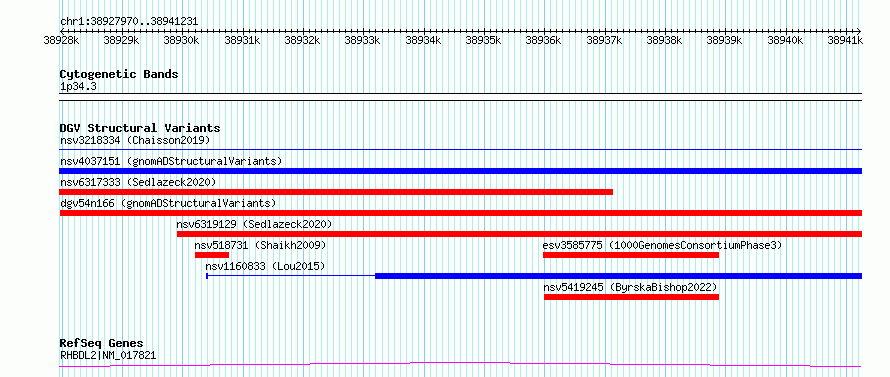The image size is (890, 377).
Task: Click the RHBDL2|NM_017821 gene label
Action: (108, 356)
